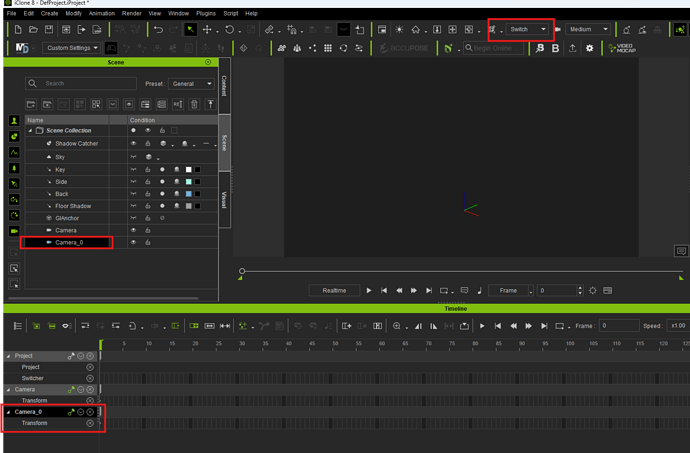Click the timeline zoom magnifier icon
The height and width of the screenshot is (453, 690).
[x=396, y=326]
